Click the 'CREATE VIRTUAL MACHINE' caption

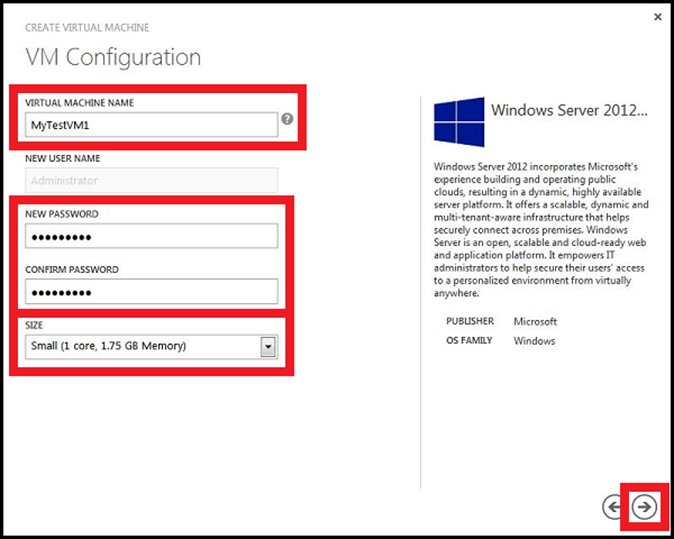point(87,28)
